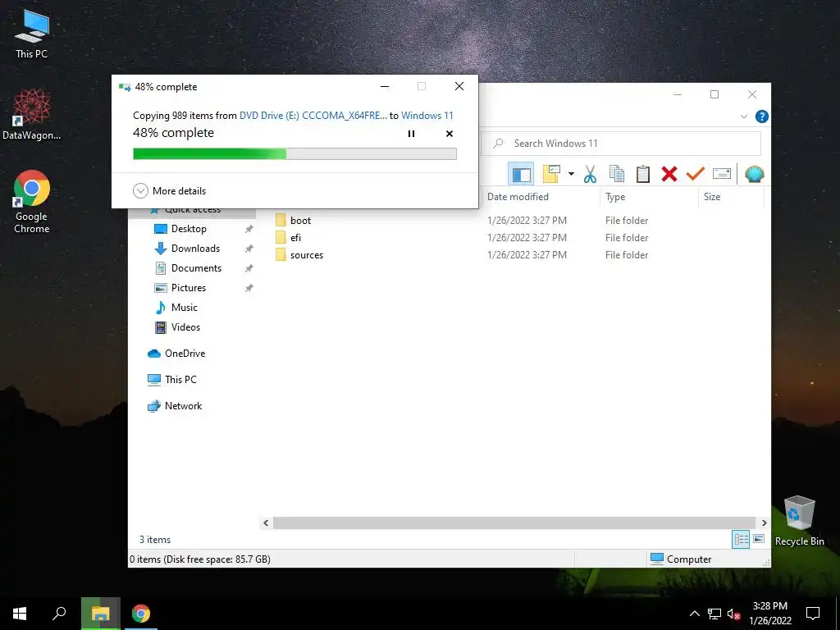Image resolution: width=840 pixels, height=630 pixels.
Task: Switch to Details view layout
Action: 741,539
